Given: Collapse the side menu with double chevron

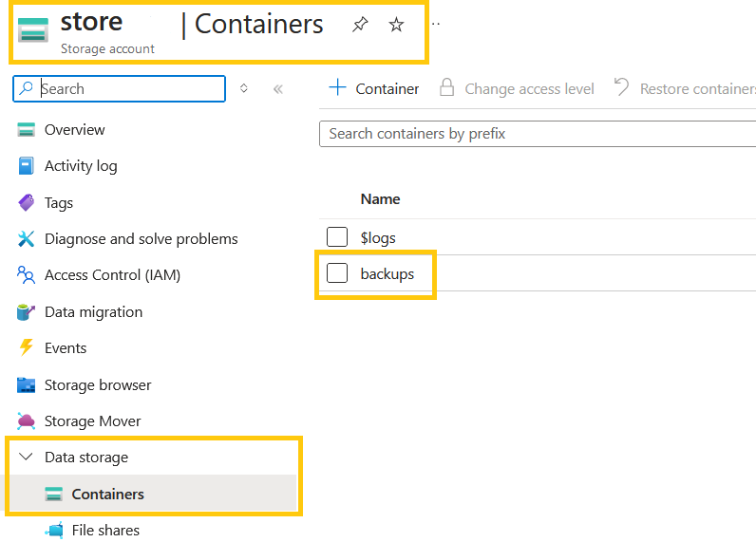Looking at the screenshot, I should coord(278,88).
